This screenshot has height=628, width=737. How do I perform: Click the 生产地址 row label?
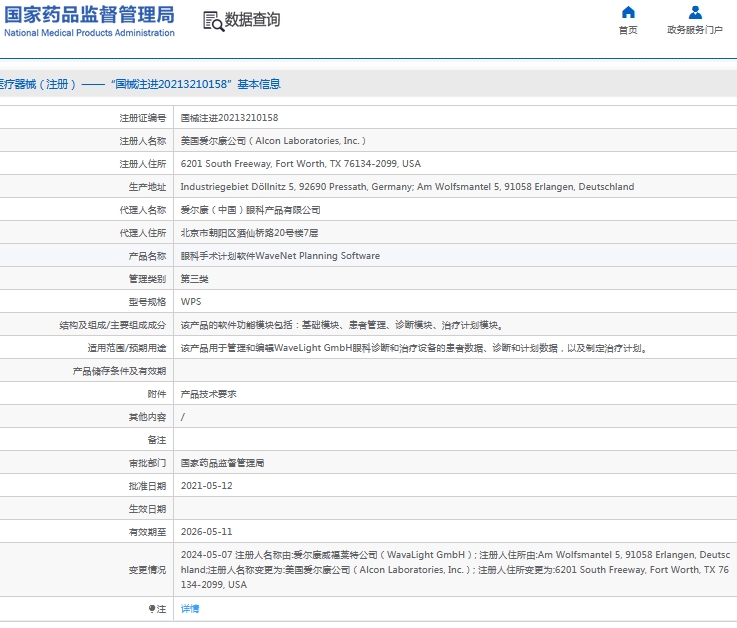(148, 187)
